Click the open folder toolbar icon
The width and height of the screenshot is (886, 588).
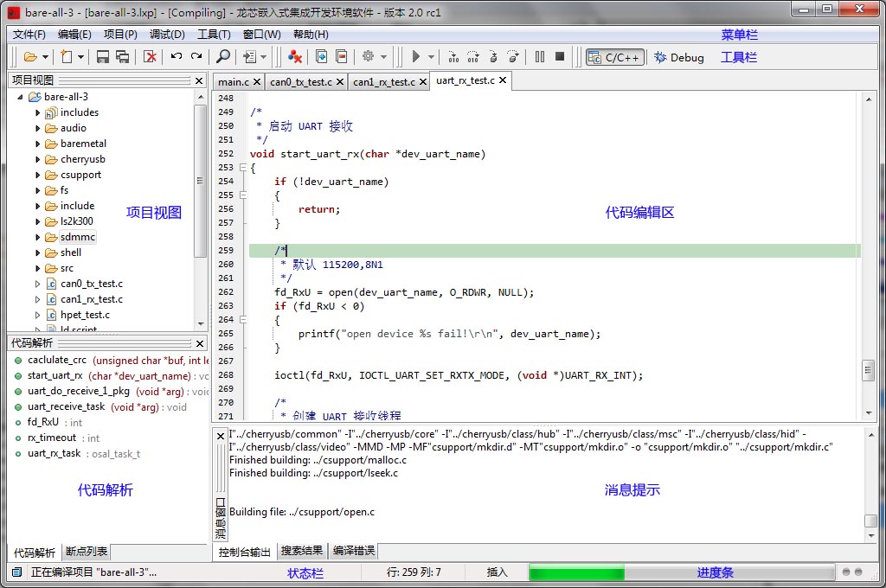[x=30, y=57]
